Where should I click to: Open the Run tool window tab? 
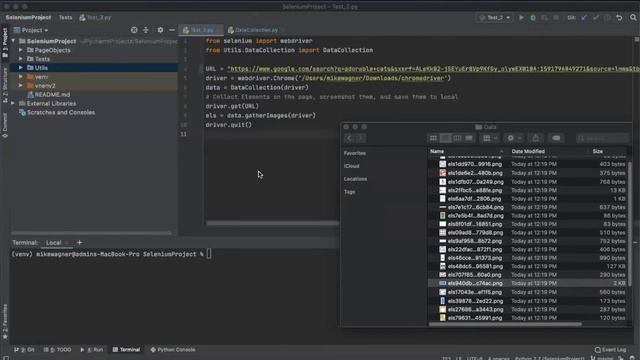[92, 350]
